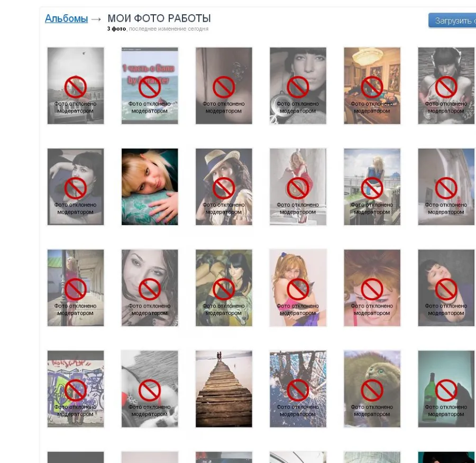Image resolution: width=476 pixels, height=463 pixels.
Task: Open the rejected red-haired woman close-up photo
Action: (x=372, y=288)
